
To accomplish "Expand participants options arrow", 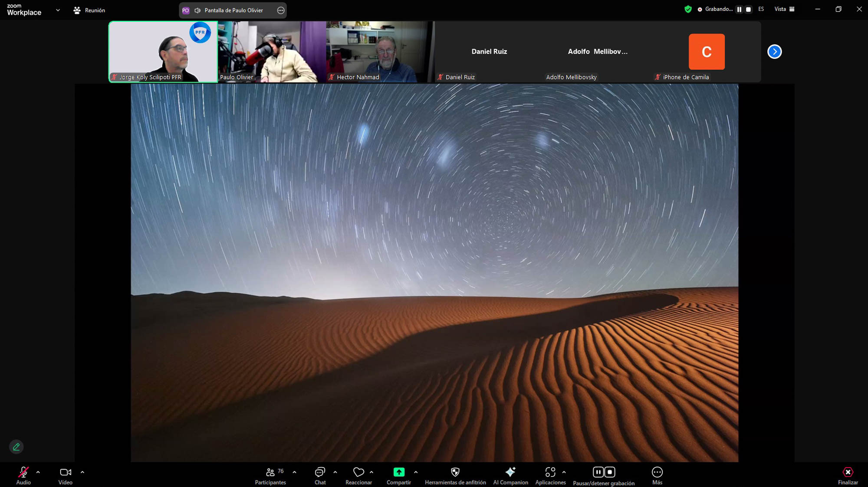I will click(x=295, y=472).
